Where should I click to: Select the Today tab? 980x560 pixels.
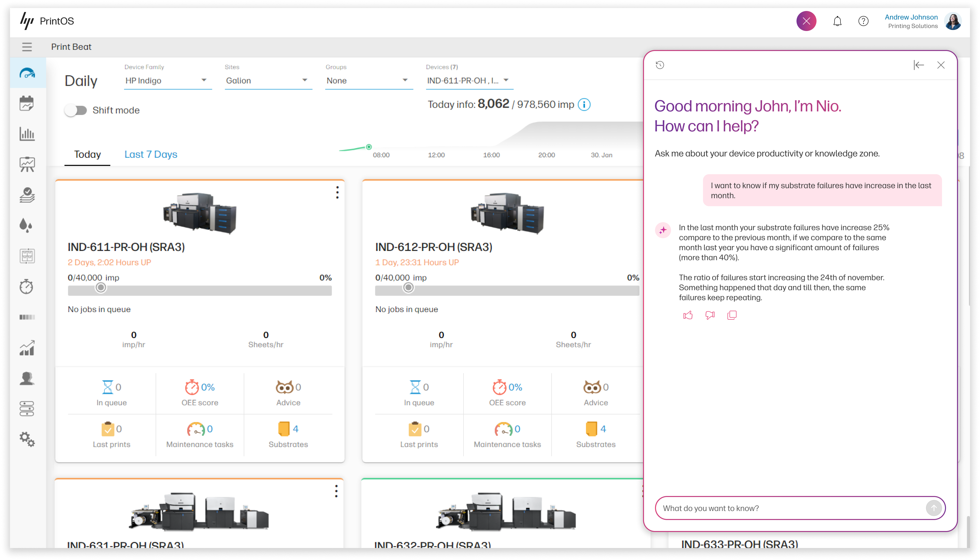pyautogui.click(x=87, y=154)
